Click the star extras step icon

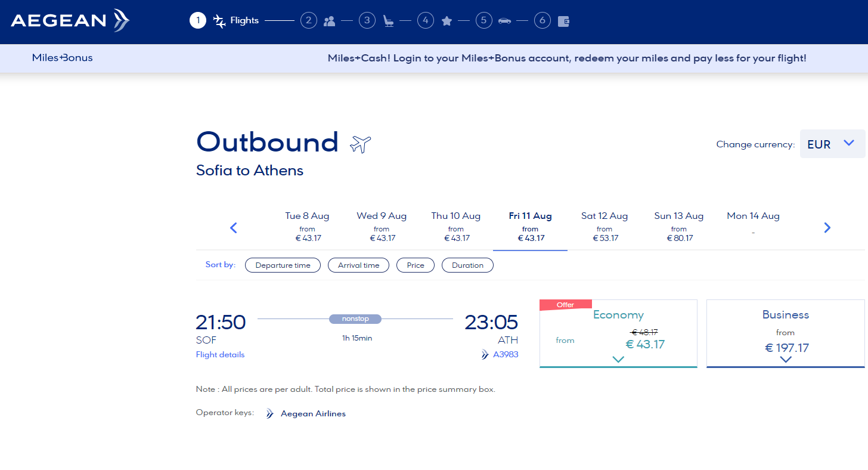(x=447, y=21)
